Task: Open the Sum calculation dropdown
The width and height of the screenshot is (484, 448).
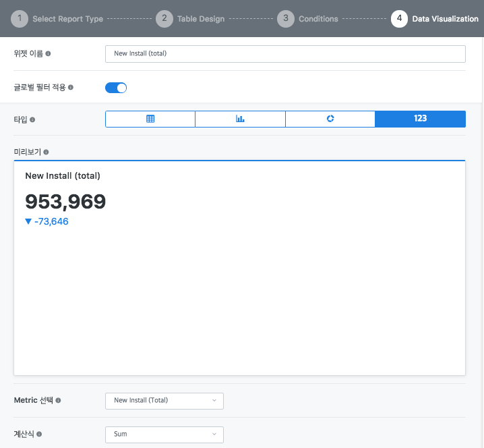Action: pyautogui.click(x=164, y=434)
